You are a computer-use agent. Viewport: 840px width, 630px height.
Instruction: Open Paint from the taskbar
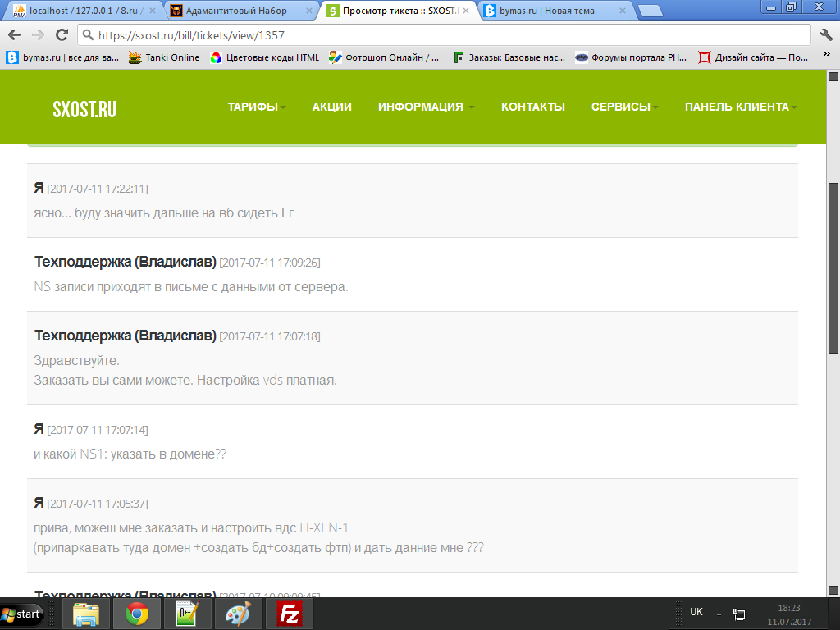(240, 614)
